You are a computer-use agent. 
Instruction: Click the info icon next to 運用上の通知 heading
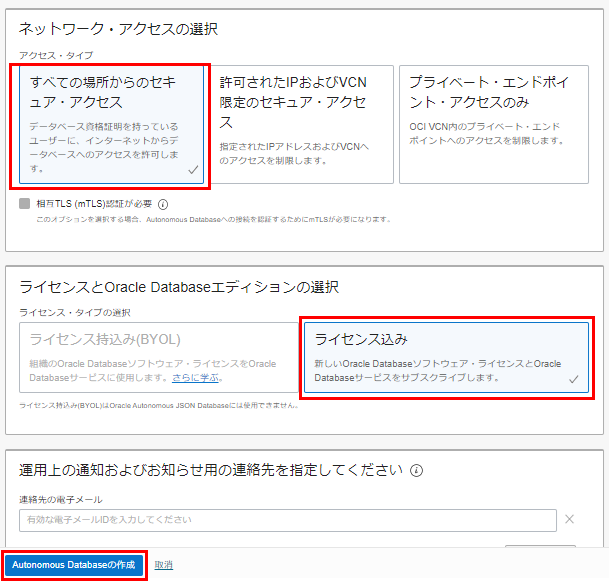pos(416,470)
